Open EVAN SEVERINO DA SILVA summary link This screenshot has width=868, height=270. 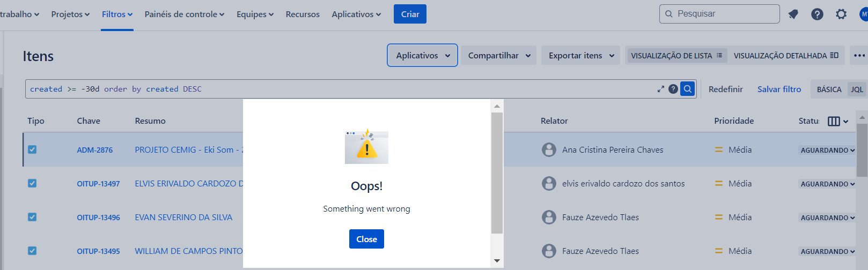(x=183, y=217)
